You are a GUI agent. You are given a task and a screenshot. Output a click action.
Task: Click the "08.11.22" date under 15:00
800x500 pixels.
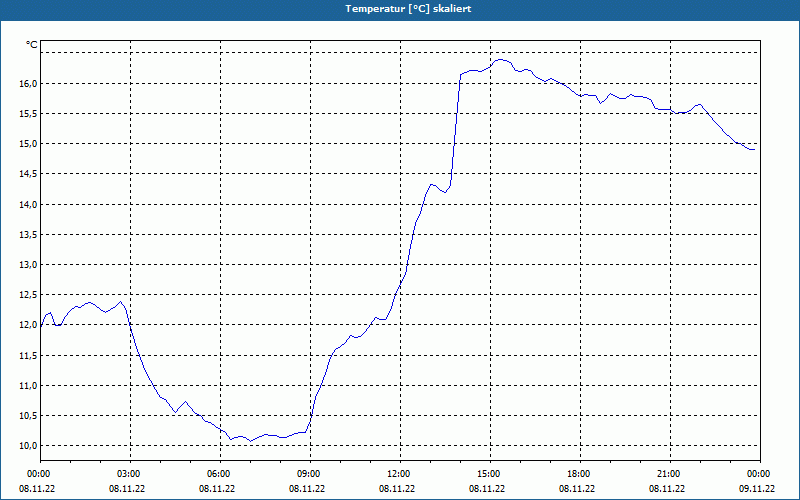tap(487, 489)
